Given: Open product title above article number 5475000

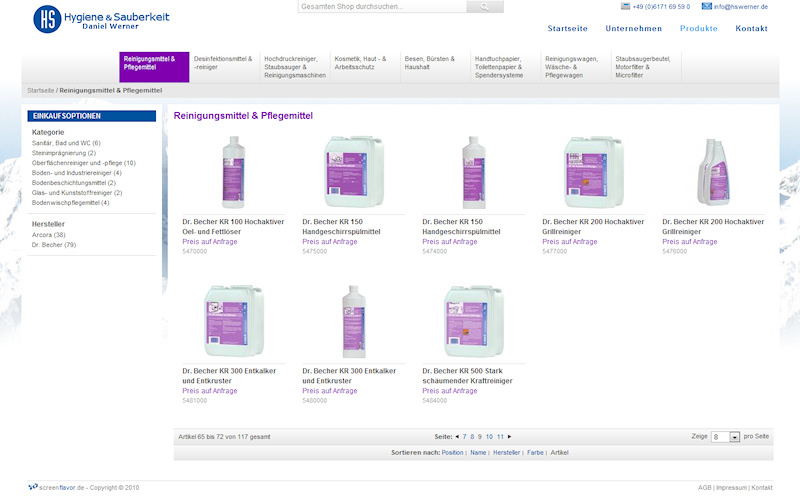Looking at the screenshot, I should pos(341,227).
